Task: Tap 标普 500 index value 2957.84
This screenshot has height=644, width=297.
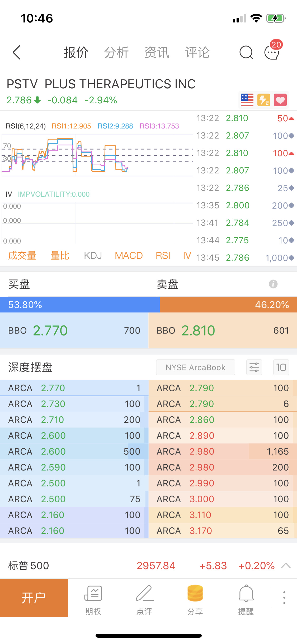Action: (156, 566)
